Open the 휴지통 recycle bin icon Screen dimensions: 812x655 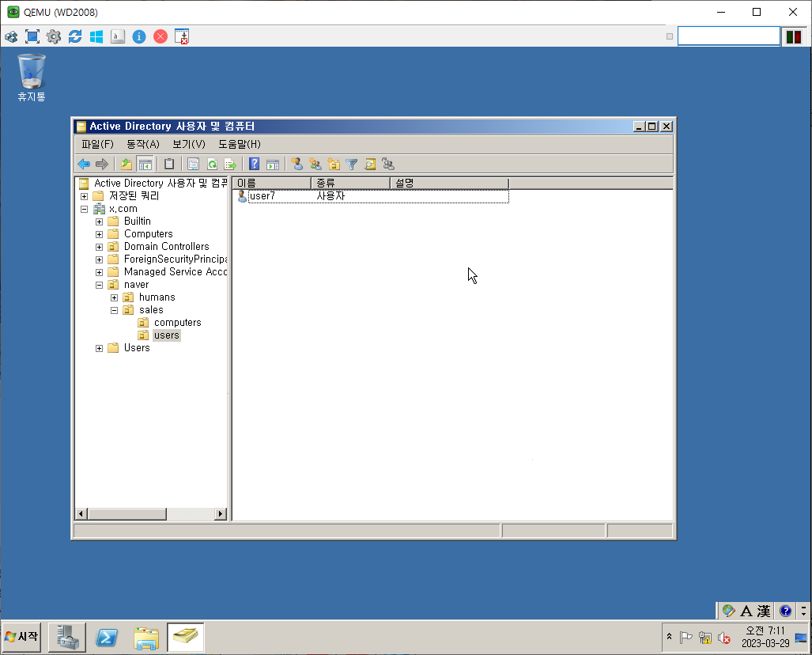point(32,78)
